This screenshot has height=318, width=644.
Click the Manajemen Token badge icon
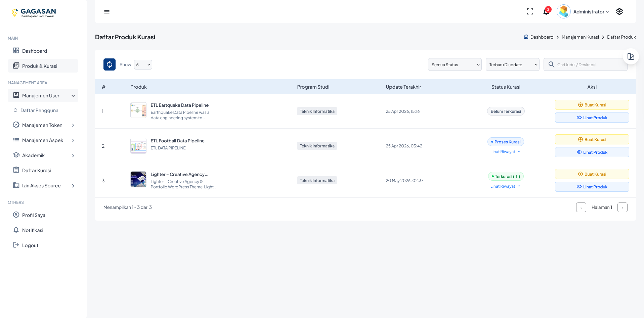pyautogui.click(x=16, y=125)
